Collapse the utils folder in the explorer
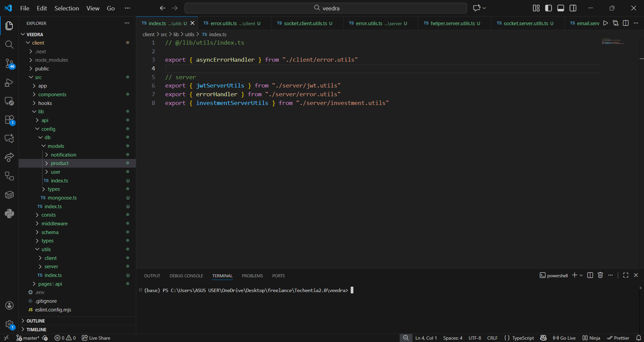 click(x=46, y=249)
